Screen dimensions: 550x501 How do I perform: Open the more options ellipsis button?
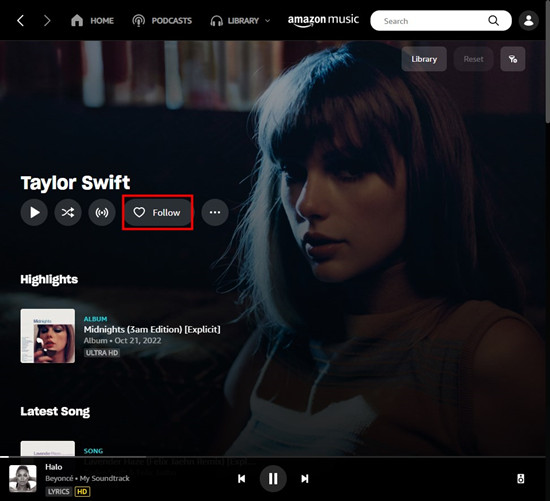click(215, 212)
